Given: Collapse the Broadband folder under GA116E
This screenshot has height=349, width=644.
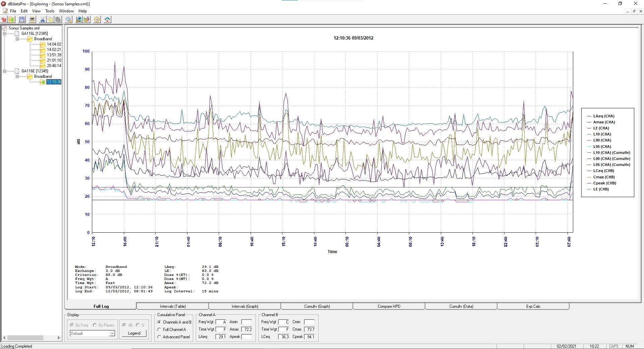Looking at the screenshot, I should 17,76.
